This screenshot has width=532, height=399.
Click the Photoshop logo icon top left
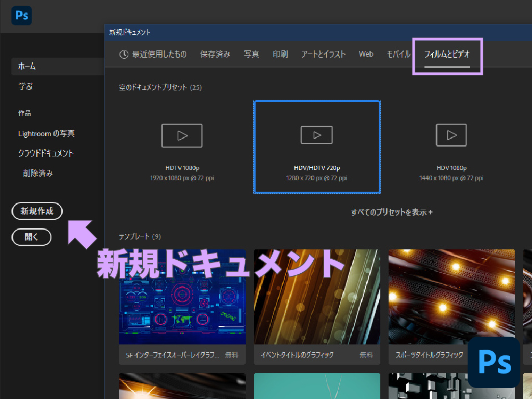(21, 15)
